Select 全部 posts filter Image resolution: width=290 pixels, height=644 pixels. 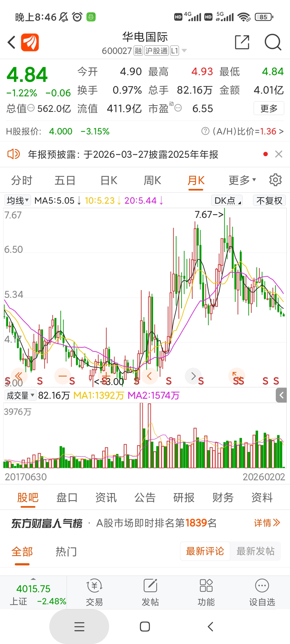point(22,552)
